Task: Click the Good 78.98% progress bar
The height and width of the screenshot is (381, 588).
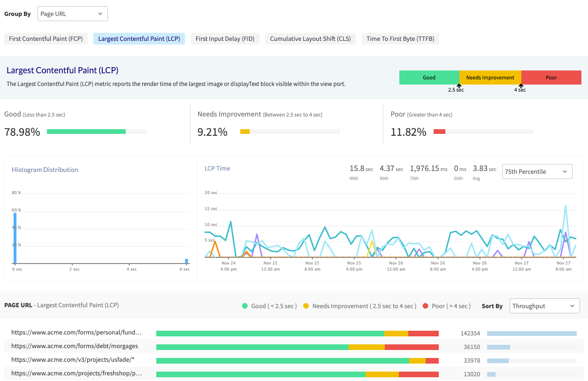Action: [x=97, y=132]
